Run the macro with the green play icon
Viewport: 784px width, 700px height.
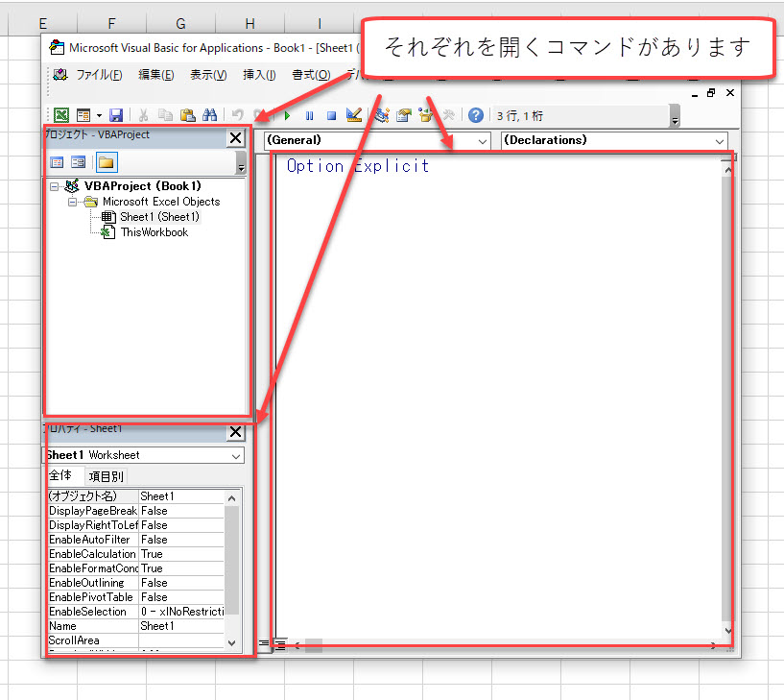point(287,116)
